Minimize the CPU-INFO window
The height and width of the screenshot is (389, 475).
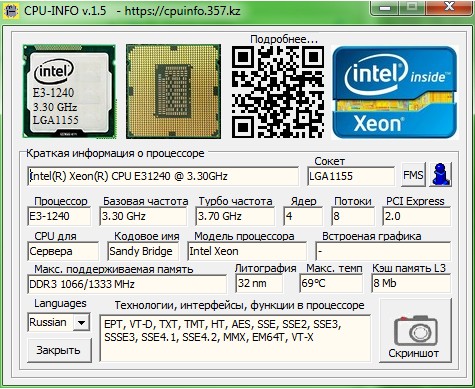tap(386, 7)
